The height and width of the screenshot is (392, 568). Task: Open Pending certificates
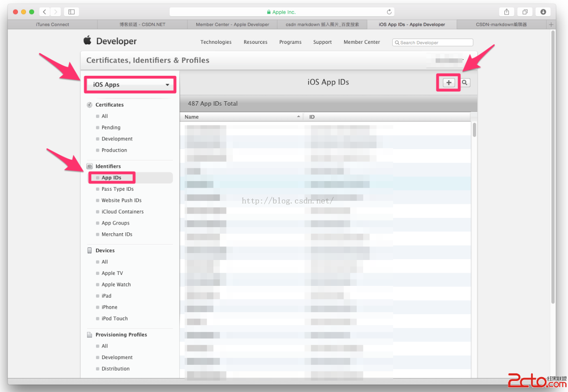coord(111,128)
